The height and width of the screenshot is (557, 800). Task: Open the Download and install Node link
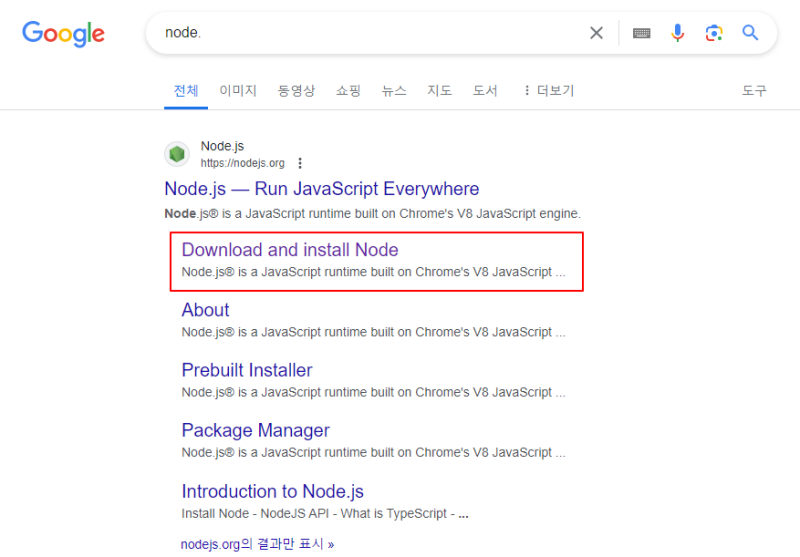tap(290, 250)
